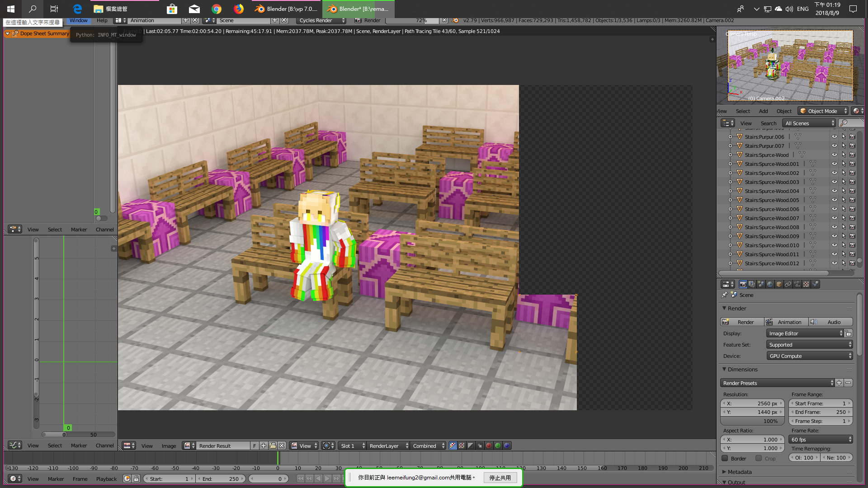
Task: Toggle lock interface during rendering
Action: [x=849, y=333]
